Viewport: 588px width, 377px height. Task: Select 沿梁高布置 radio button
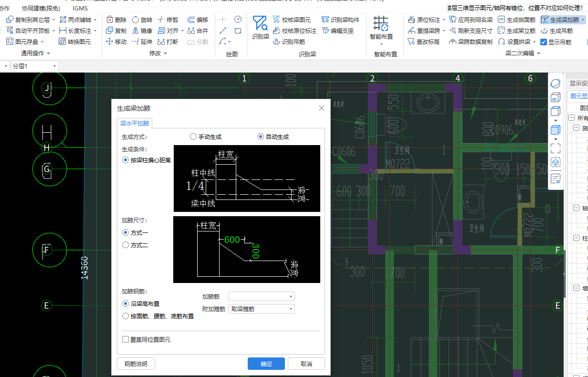[x=126, y=304]
